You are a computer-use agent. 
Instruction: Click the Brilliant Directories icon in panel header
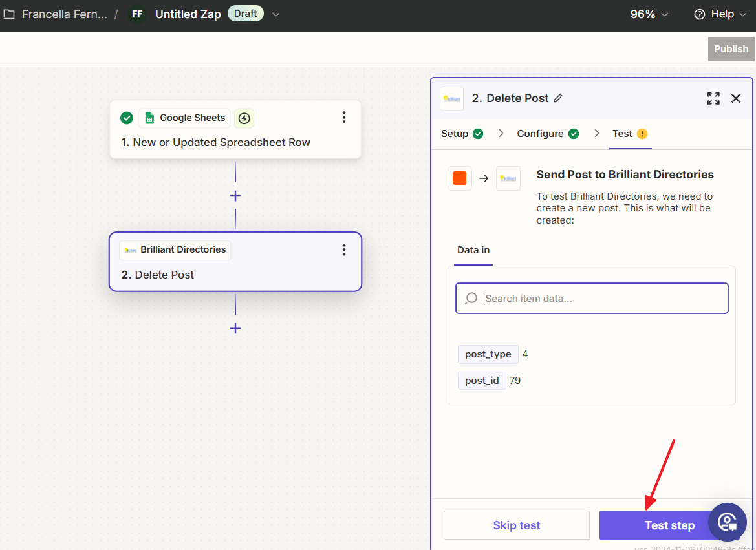pyautogui.click(x=452, y=98)
